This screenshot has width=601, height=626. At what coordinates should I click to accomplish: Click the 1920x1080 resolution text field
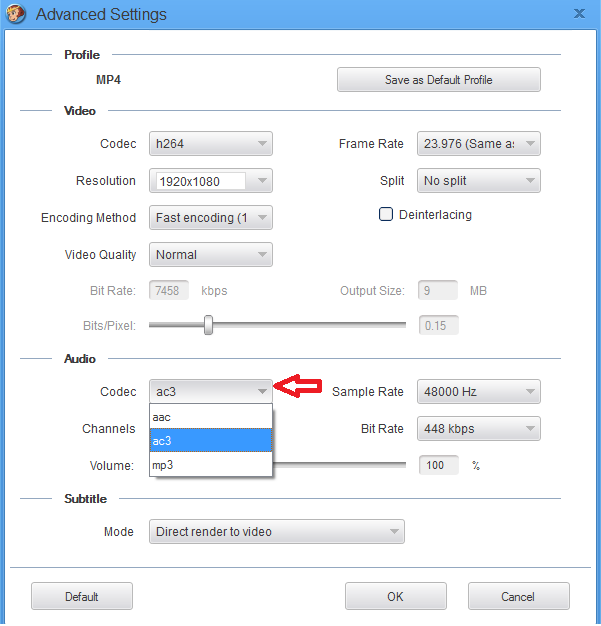(x=201, y=181)
